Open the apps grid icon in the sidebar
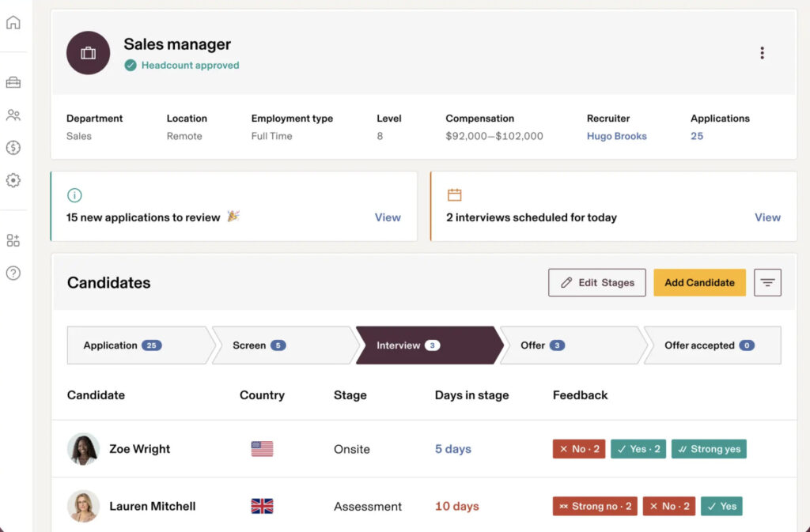The height and width of the screenshot is (532, 810). click(x=13, y=240)
